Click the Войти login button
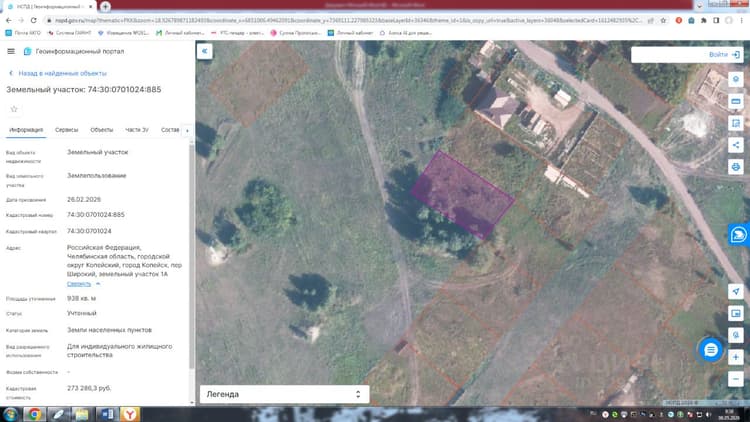 pos(724,55)
